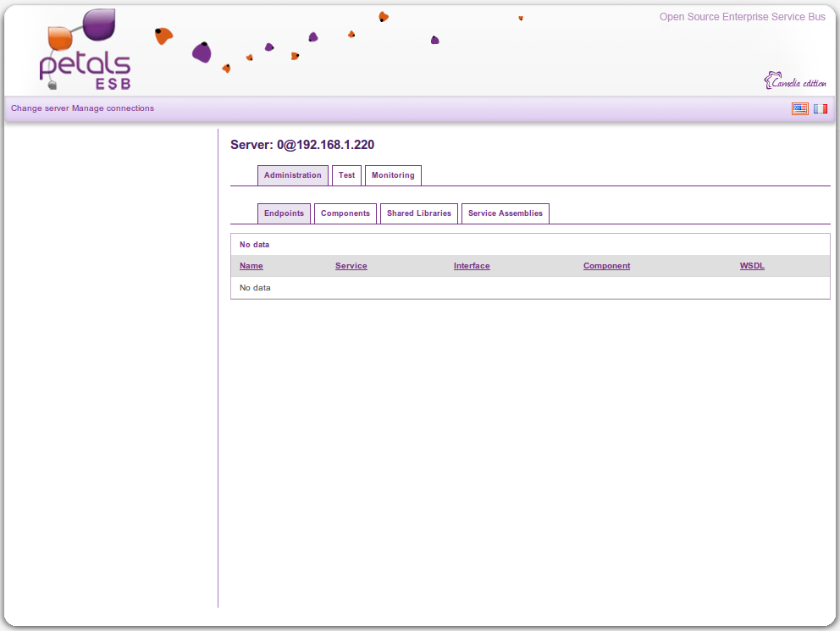Click the Petals ESB logo

point(86,53)
